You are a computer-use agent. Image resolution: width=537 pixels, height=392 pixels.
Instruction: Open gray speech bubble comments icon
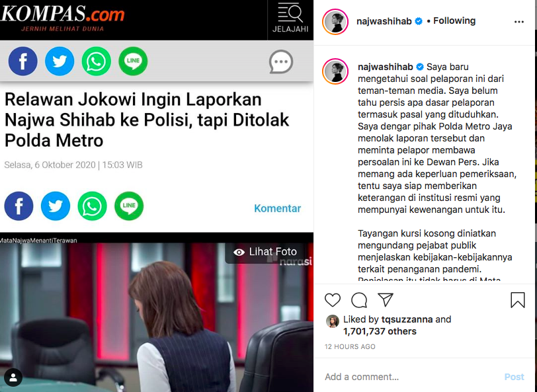point(281,62)
